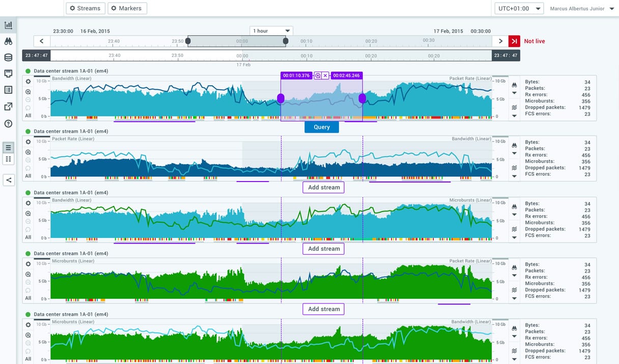Click binoculars icon beside first chart's stats
Image resolution: width=619 pixels, height=364 pixels.
[x=514, y=84]
